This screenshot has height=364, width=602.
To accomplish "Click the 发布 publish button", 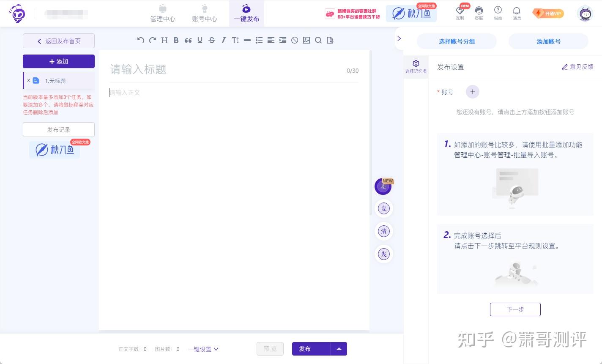I will tap(311, 349).
